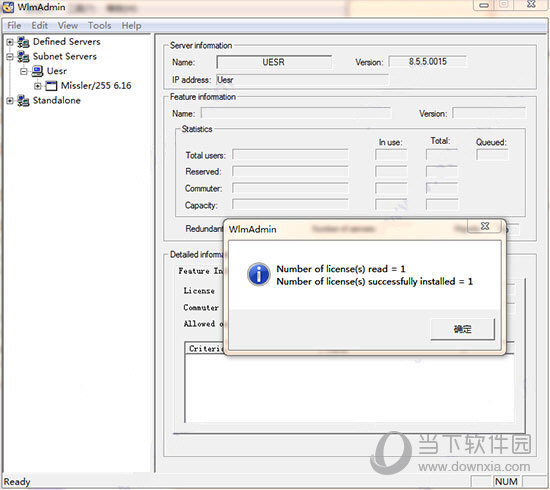The height and width of the screenshot is (490, 550).
Task: Click the IP address field showing Uesr
Action: pos(303,80)
